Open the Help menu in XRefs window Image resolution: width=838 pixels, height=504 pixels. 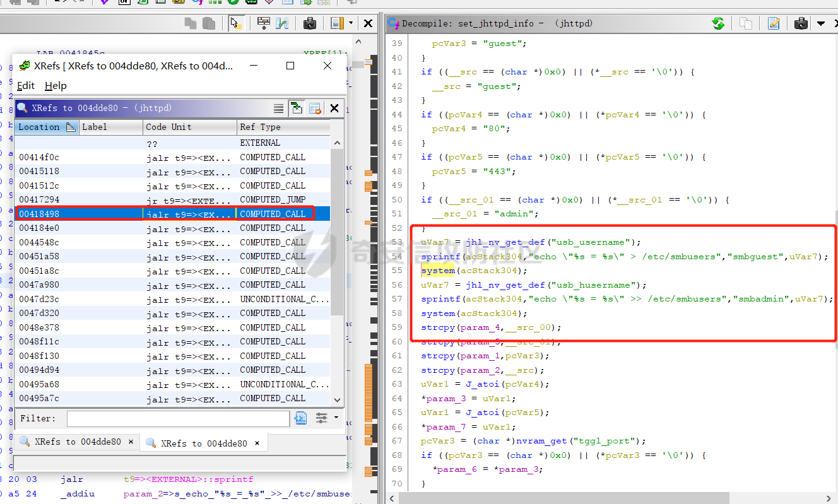point(56,86)
